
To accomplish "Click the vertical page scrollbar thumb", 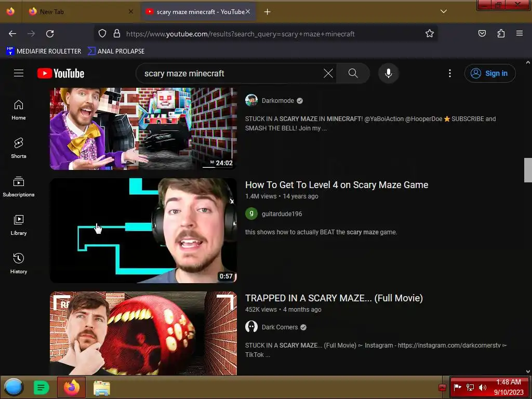I will click(x=528, y=170).
